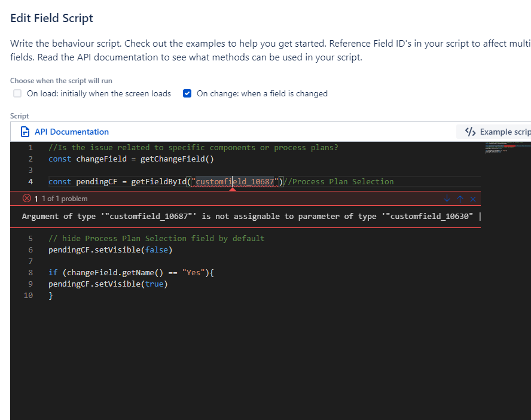Click line number 10 in gutter

pos(28,296)
